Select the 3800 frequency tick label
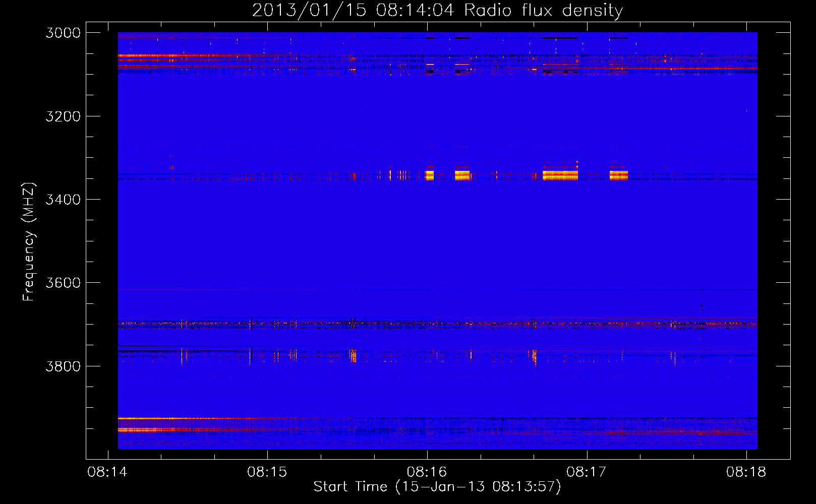 click(x=63, y=366)
